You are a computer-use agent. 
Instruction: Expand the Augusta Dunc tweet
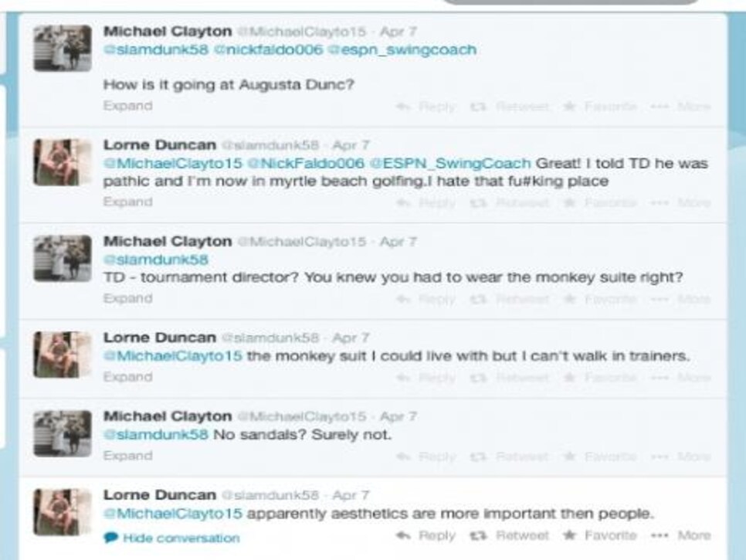(x=128, y=106)
